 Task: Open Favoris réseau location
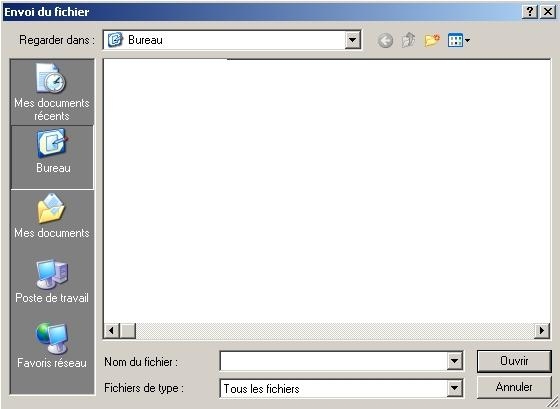click(x=52, y=345)
